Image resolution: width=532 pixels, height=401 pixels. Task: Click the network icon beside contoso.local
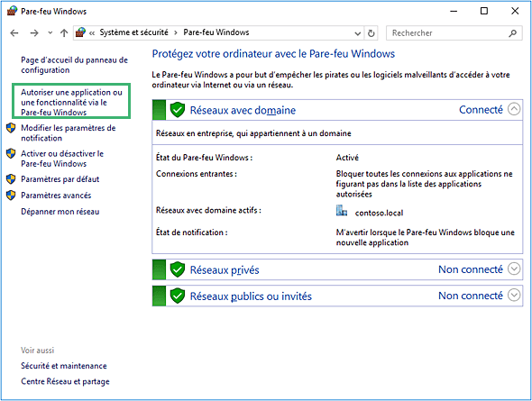coord(342,211)
